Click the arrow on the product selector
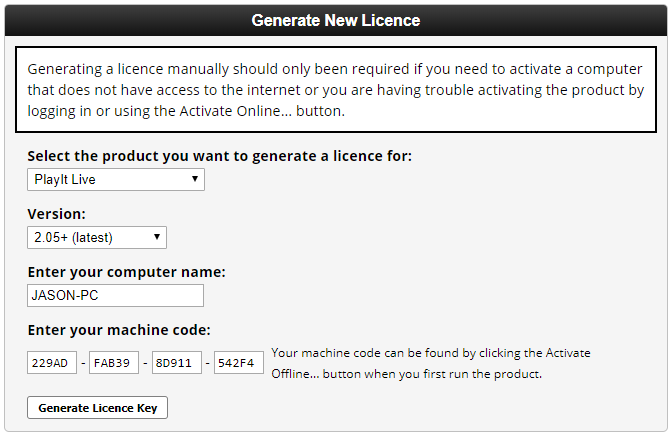 [194, 180]
